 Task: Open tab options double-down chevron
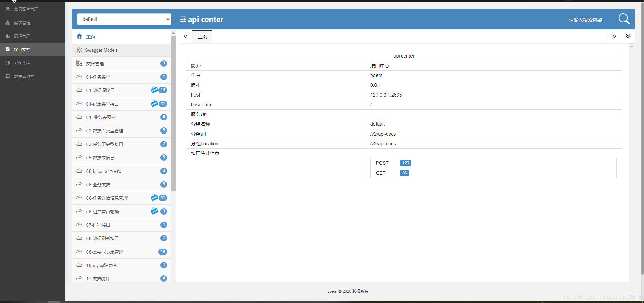click(628, 36)
